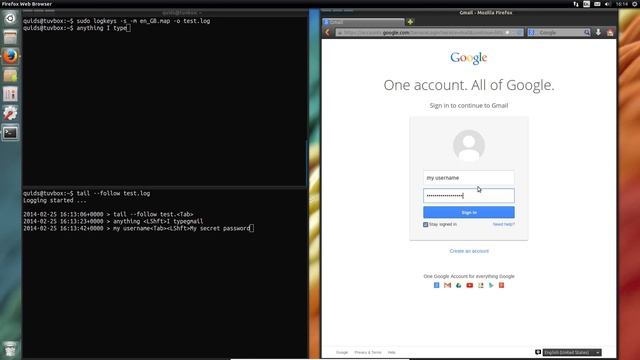The image size is (640, 360).
Task: Open the sound volume indicator
Action: tap(608, 4)
